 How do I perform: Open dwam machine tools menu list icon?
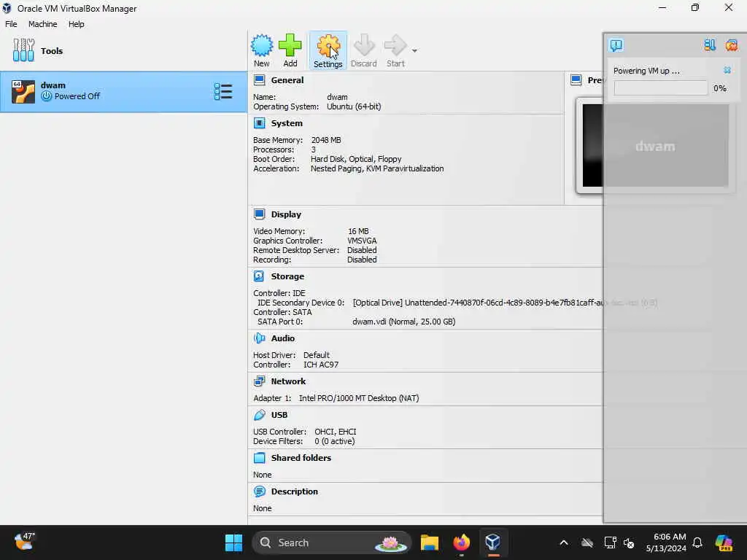point(223,92)
